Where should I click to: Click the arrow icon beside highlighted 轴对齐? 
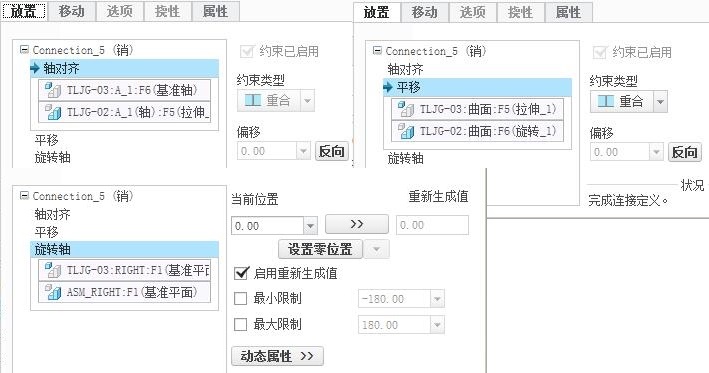[x=35, y=68]
